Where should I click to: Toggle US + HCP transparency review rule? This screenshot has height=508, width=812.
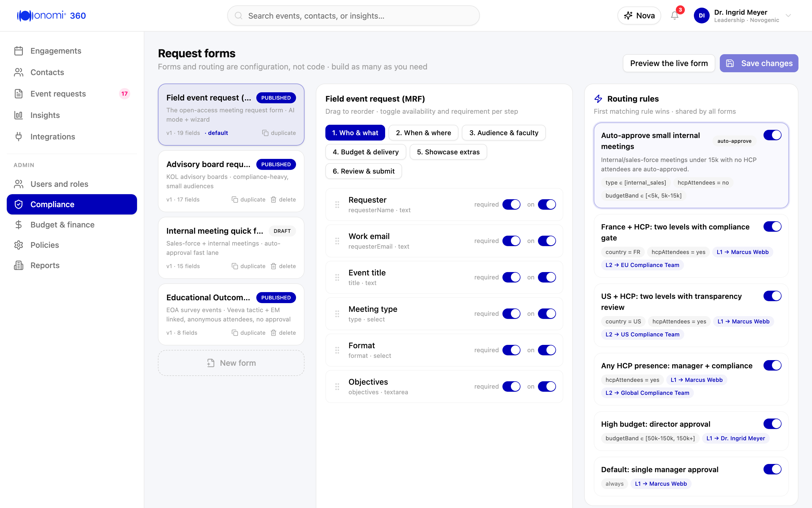(x=773, y=296)
